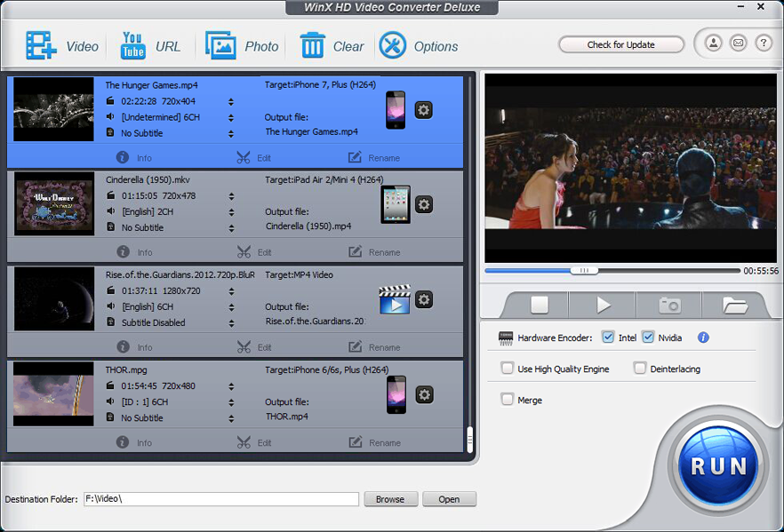Clear the video list with trash icon
784x532 pixels.
313,45
